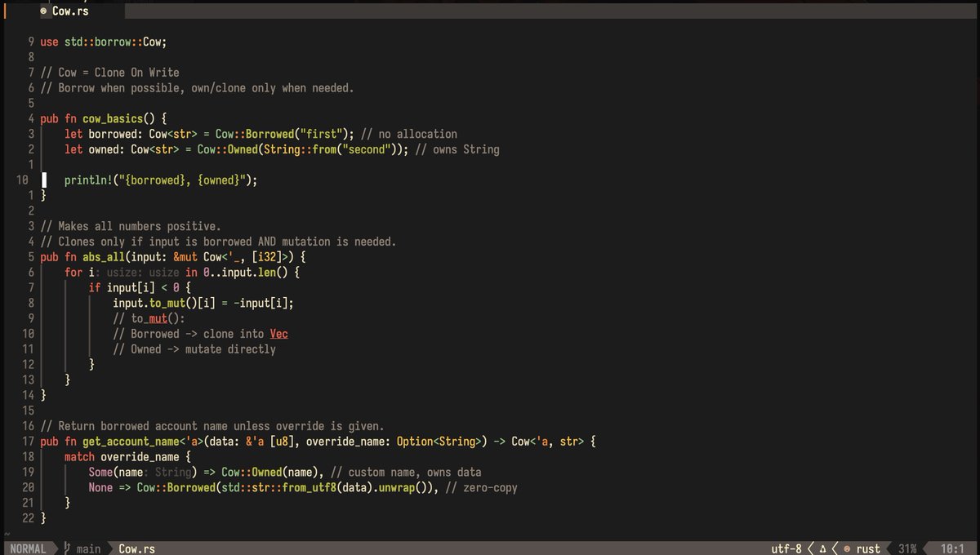Click the '// Makes all numbers positive.' comment

click(131, 226)
